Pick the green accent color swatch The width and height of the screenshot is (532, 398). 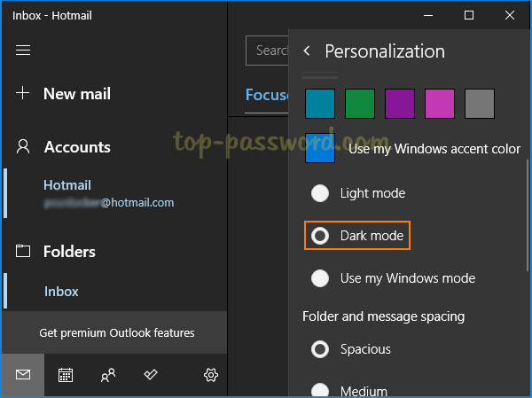pos(360,104)
